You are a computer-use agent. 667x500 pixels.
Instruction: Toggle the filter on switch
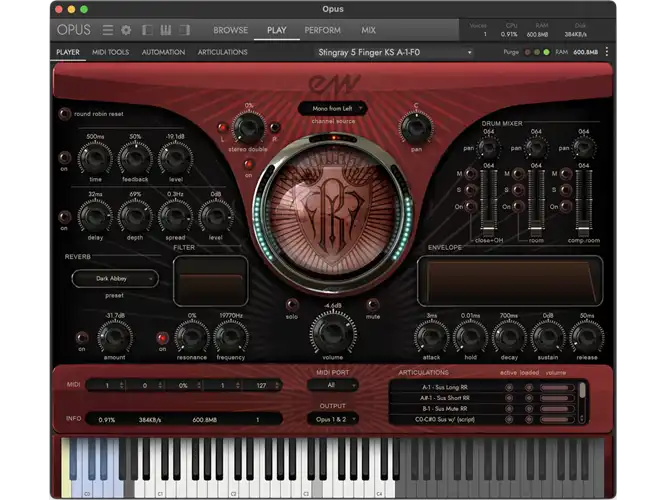tap(162, 338)
